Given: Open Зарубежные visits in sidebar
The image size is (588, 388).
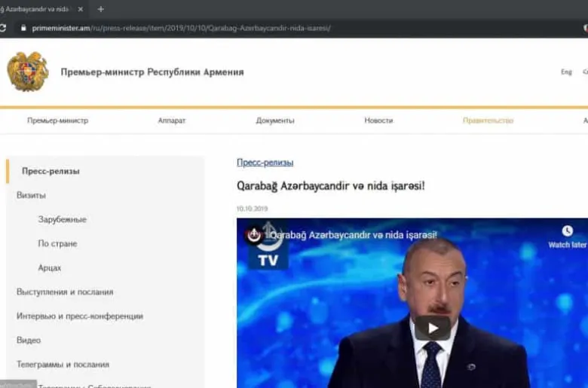Looking at the screenshot, I should [62, 219].
